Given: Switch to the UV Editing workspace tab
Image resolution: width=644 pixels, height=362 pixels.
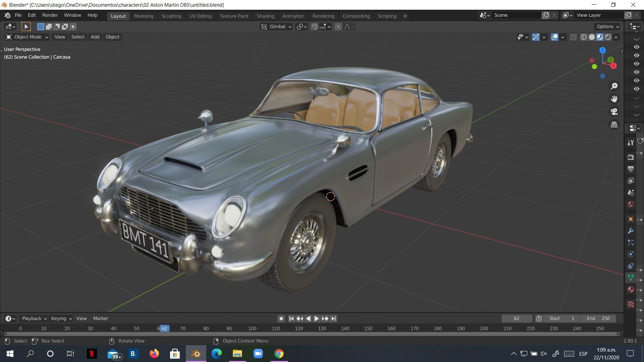Looking at the screenshot, I should coord(200,16).
